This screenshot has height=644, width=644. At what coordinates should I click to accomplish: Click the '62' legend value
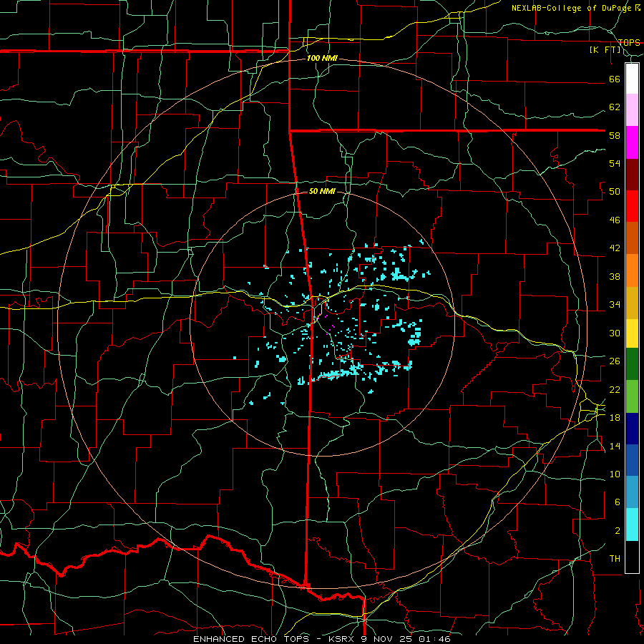pos(615,107)
